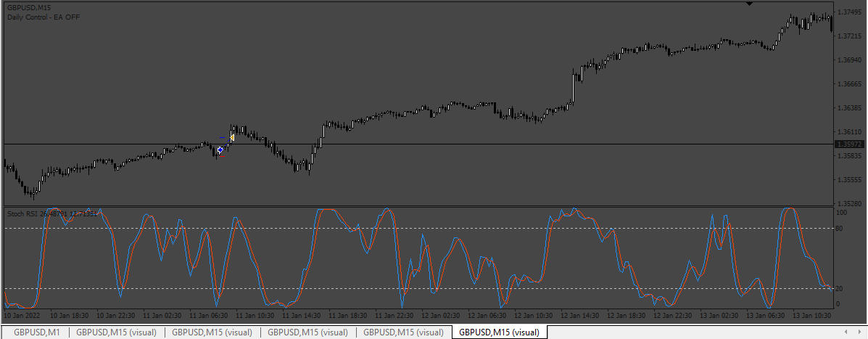868x339 pixels.
Task: Click the 12 Jan 02:30 time label
Action: [442, 315]
